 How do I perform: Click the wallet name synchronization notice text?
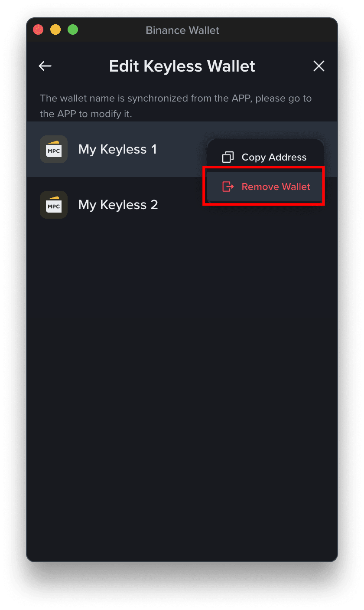176,106
